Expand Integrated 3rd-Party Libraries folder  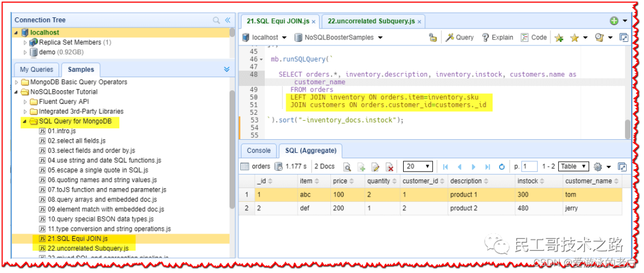[25, 112]
